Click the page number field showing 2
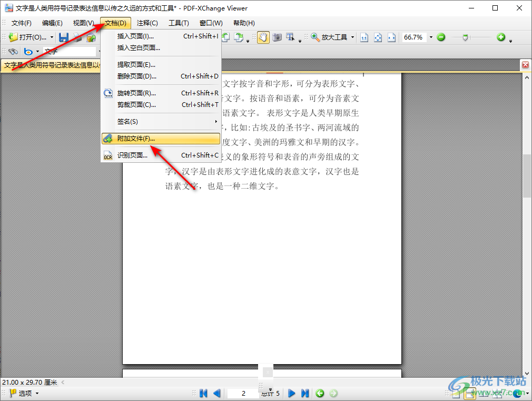Image resolution: width=532 pixels, height=401 pixels. coord(243,393)
